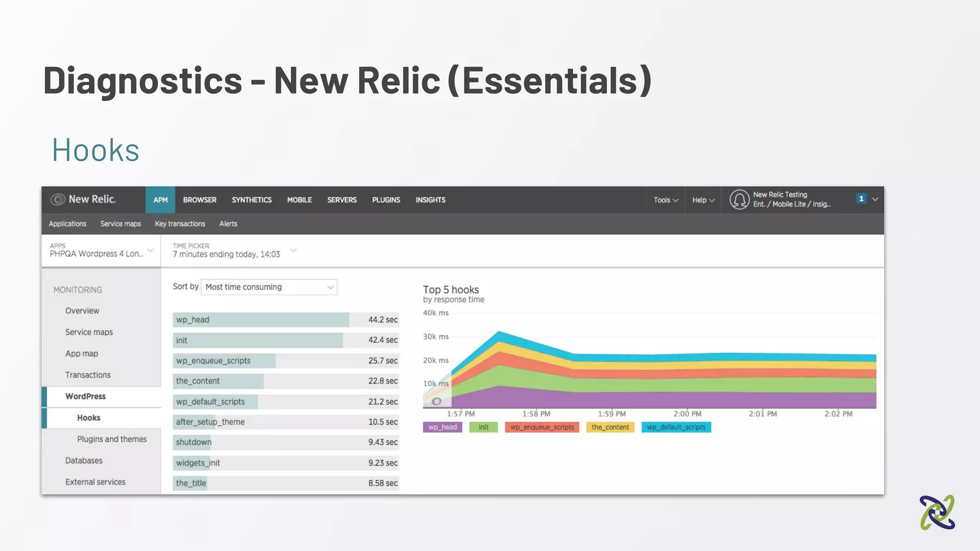Screen dimensions: 980x551
Task: Toggle the init legend swatch
Action: tap(483, 427)
